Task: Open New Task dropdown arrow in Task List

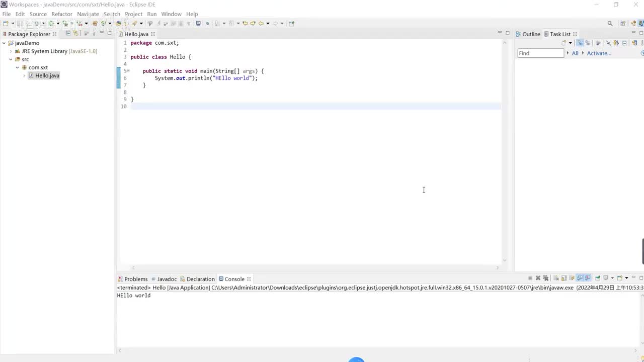Action: 571,43
